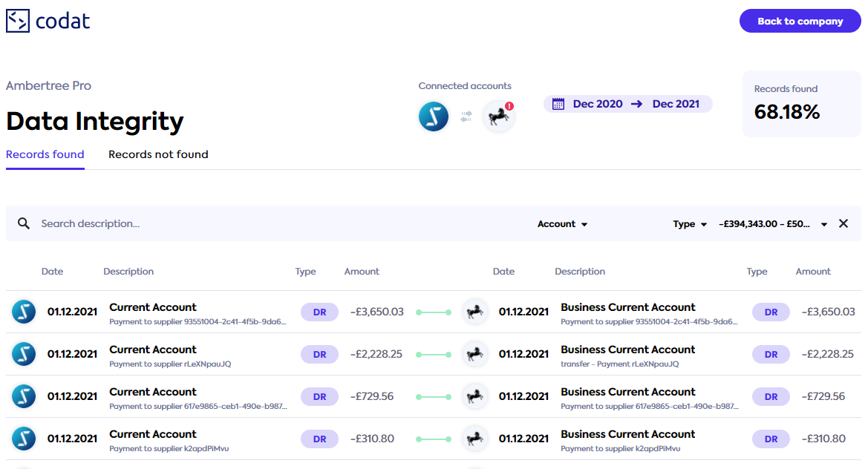Click right DR badge in the -£3,650.03 row

coord(771,312)
